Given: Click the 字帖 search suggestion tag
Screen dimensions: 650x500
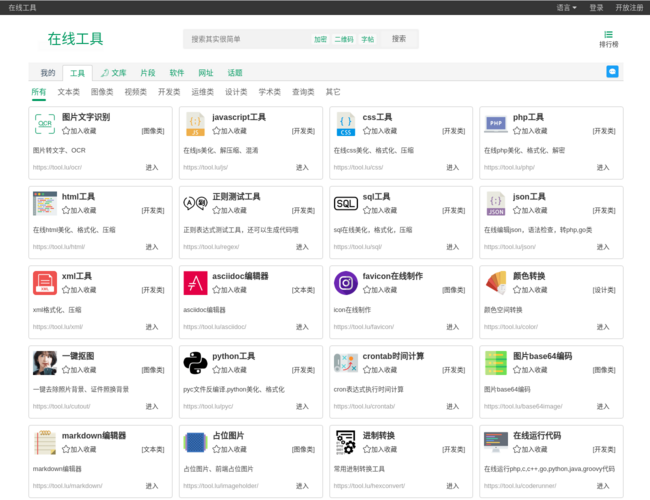Looking at the screenshot, I should click(x=367, y=39).
